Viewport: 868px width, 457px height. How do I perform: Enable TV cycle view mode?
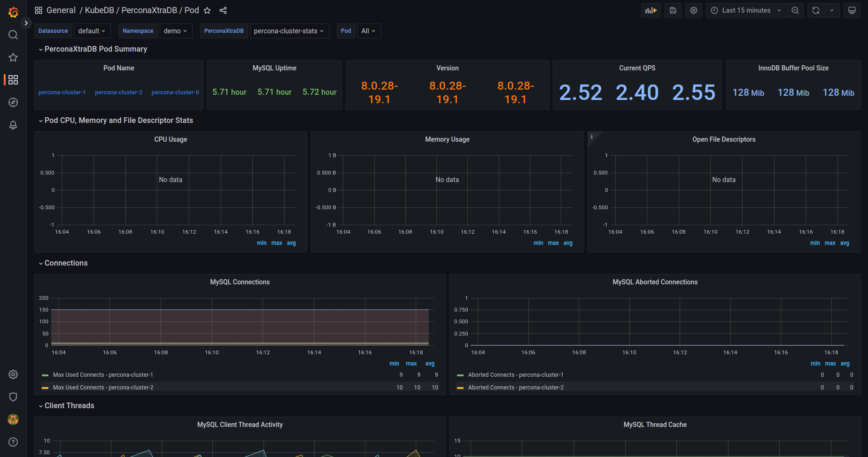pyautogui.click(x=852, y=10)
